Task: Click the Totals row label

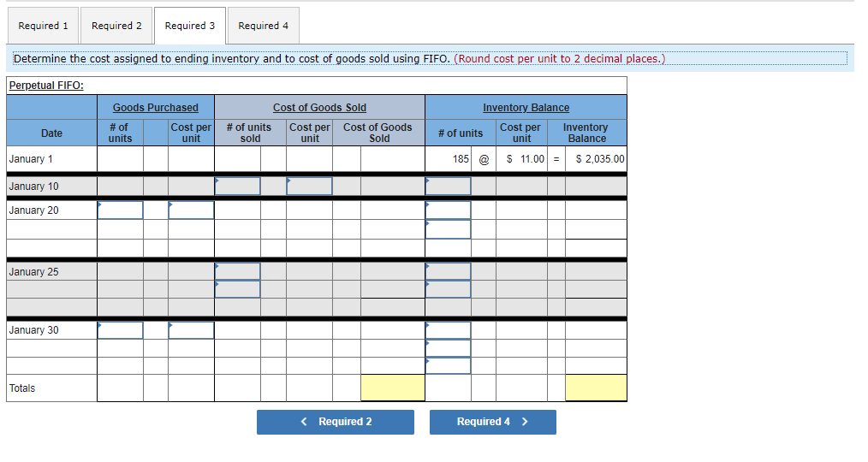Action: pos(22,388)
